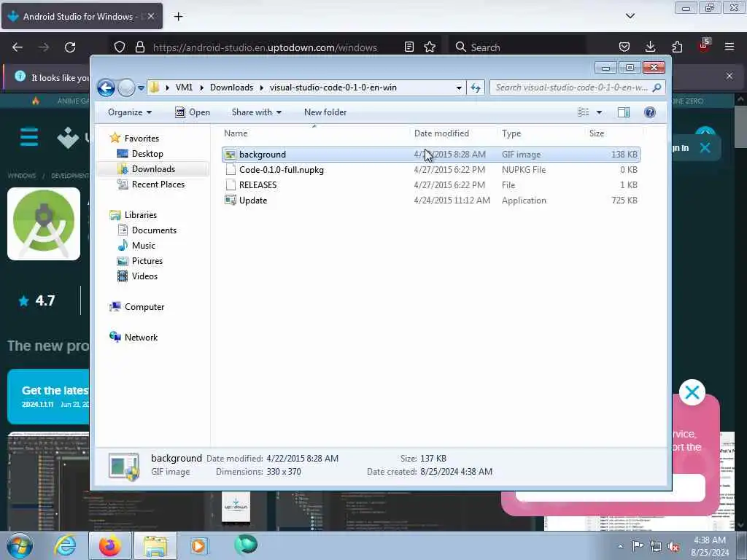Go back in Firefox browser
747x560 pixels.
click(18, 47)
